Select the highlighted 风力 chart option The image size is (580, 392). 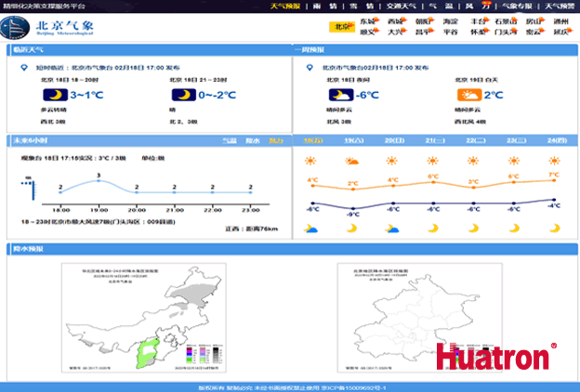(x=275, y=140)
